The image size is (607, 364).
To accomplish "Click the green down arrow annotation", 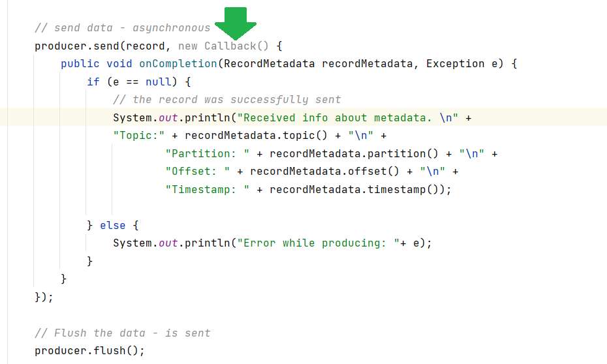I will click(236, 23).
